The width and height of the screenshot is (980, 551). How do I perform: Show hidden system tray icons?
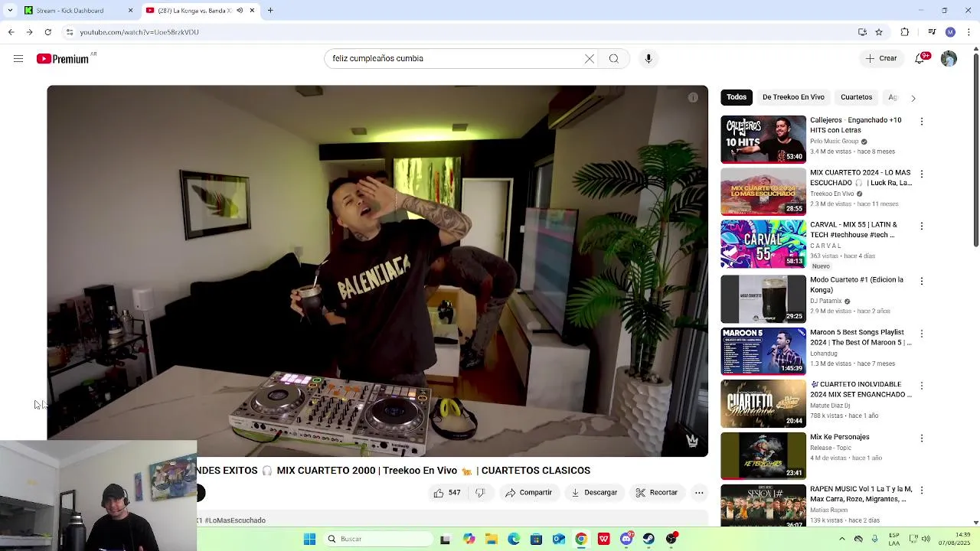[841, 540]
